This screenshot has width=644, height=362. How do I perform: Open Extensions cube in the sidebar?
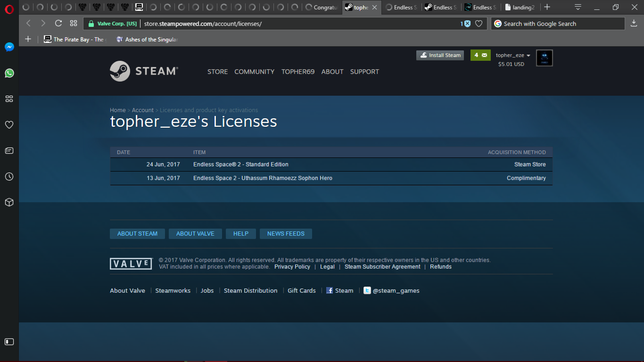(9, 202)
